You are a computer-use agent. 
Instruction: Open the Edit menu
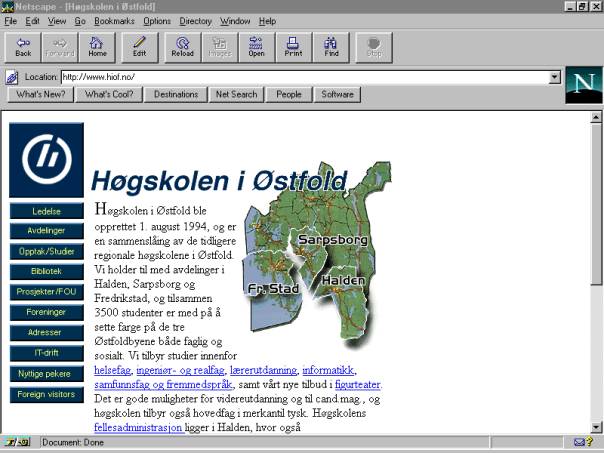(x=32, y=21)
